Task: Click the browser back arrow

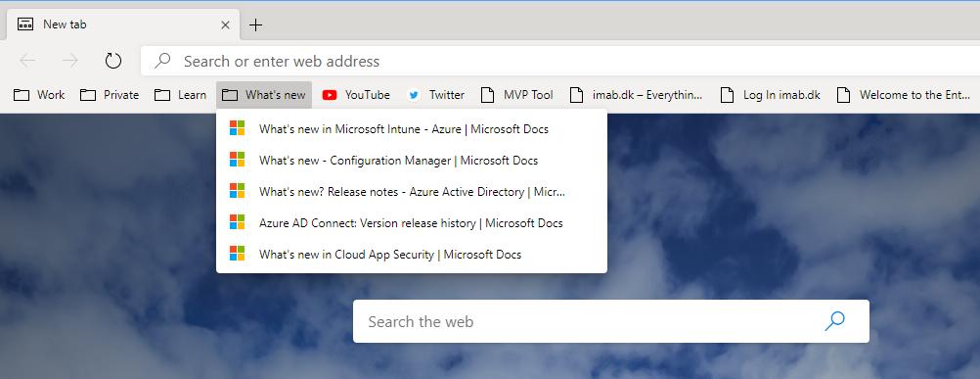Action: (27, 61)
